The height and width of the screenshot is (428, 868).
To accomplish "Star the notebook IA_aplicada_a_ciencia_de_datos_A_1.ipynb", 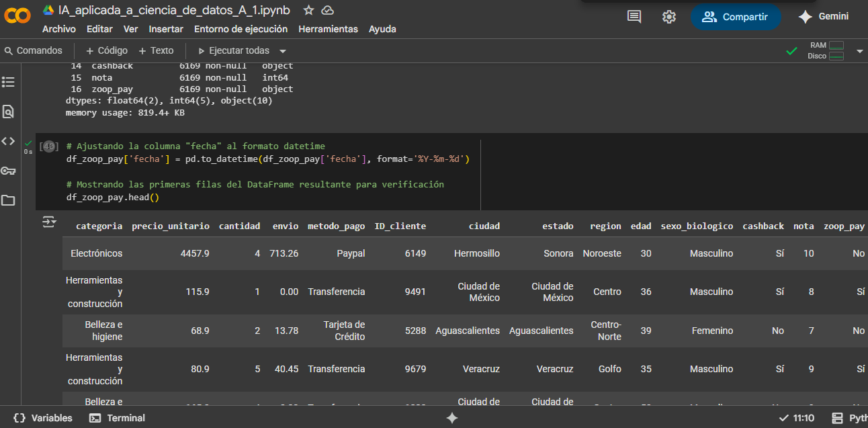I will click(308, 10).
